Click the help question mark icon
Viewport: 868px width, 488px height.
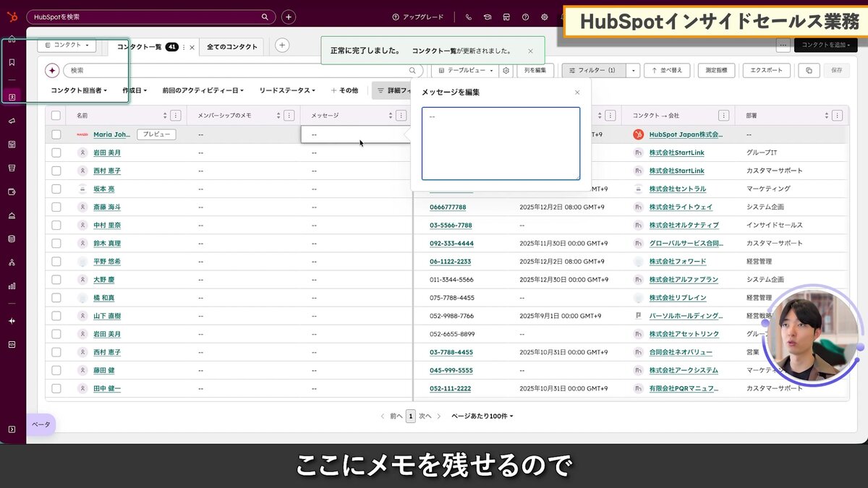click(x=525, y=17)
